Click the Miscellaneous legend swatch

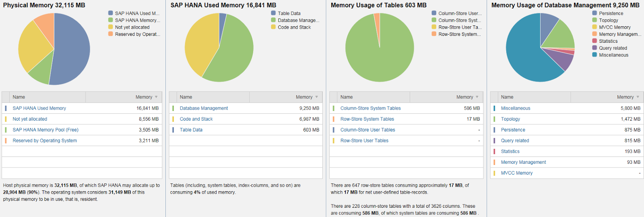tap(594, 55)
